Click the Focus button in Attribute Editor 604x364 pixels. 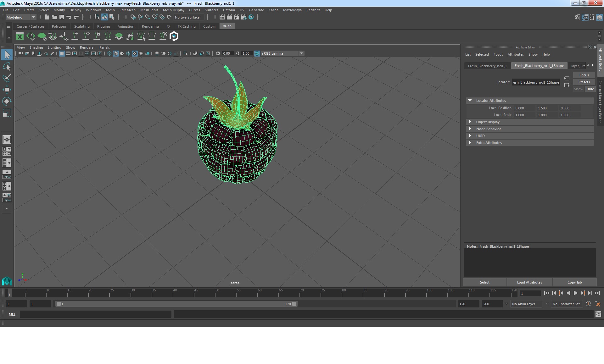click(584, 75)
